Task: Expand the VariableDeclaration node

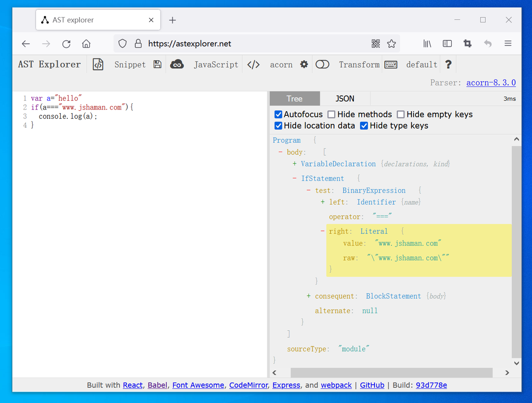Action: pos(295,164)
